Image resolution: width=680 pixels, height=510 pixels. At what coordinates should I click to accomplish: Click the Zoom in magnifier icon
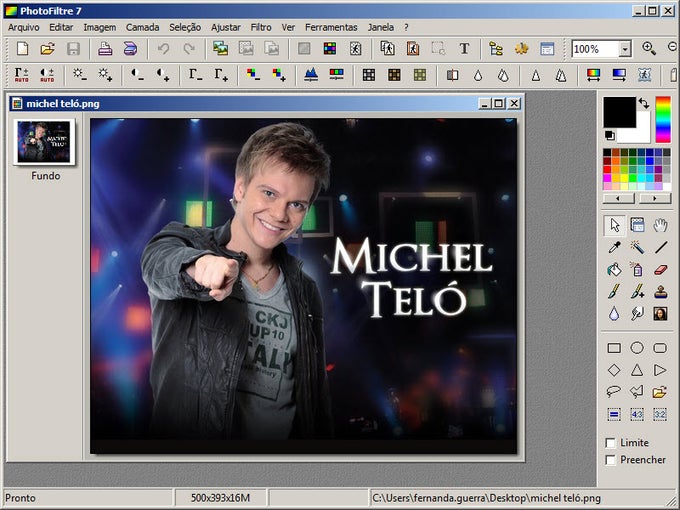[649, 48]
